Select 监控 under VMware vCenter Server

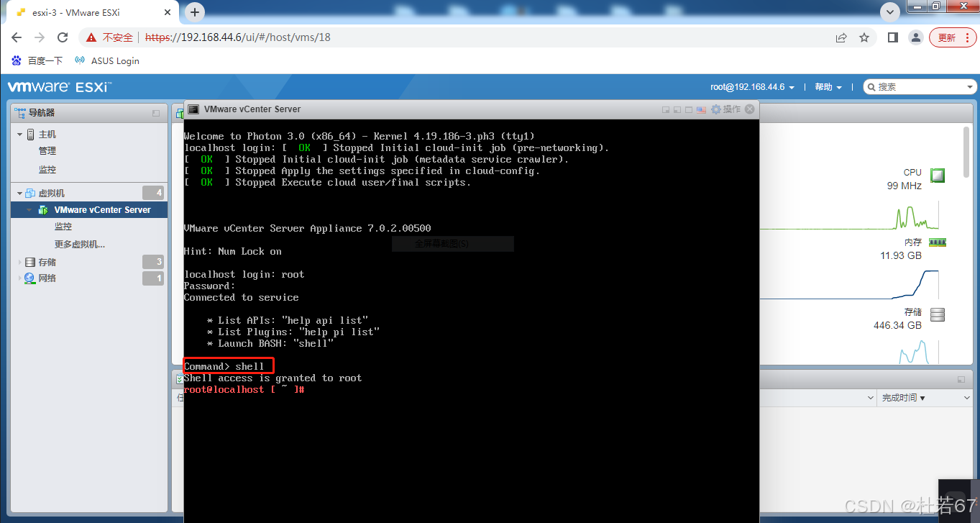pyautogui.click(x=63, y=227)
